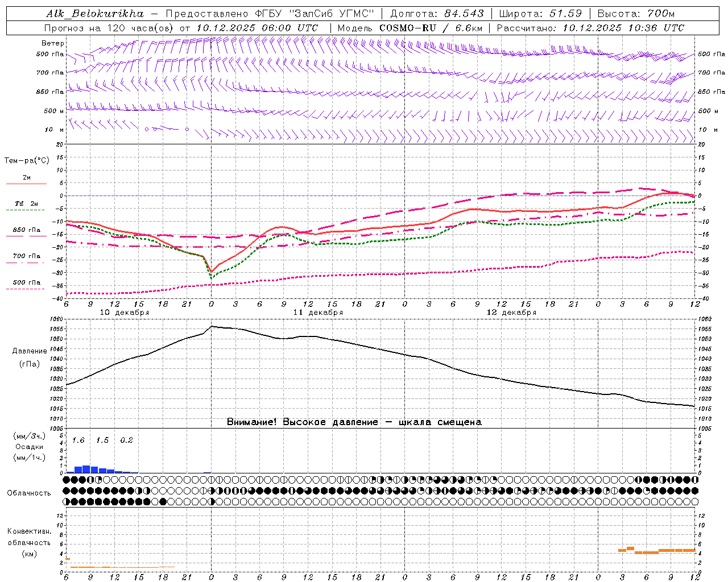Click the warning Внимание! Высокое давление — шкала смещена

click(354, 422)
